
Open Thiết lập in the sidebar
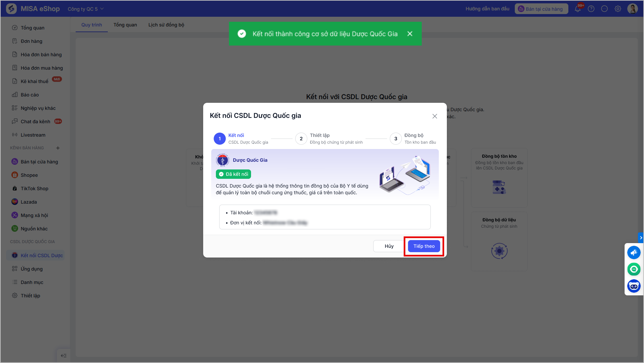click(x=30, y=296)
